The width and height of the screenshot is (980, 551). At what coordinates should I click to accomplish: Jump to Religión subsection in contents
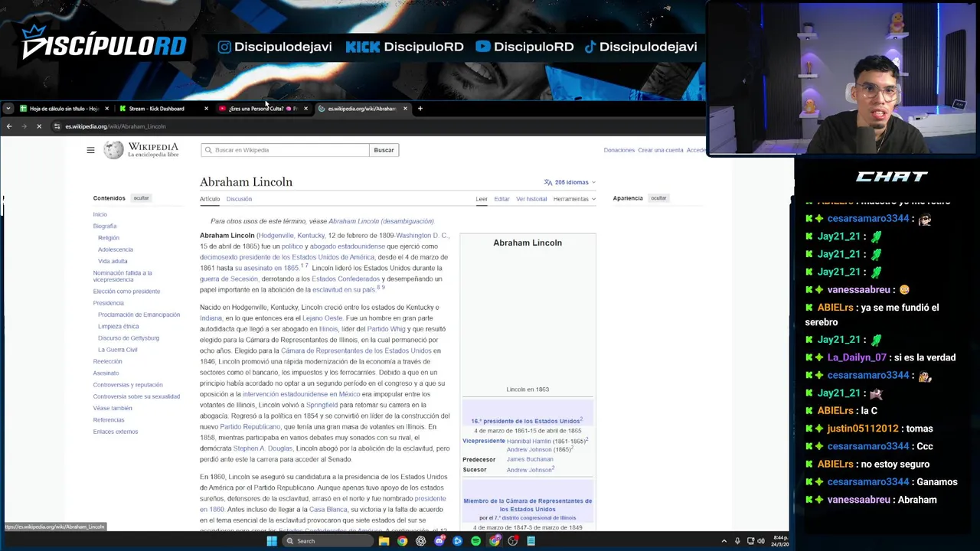pos(109,238)
